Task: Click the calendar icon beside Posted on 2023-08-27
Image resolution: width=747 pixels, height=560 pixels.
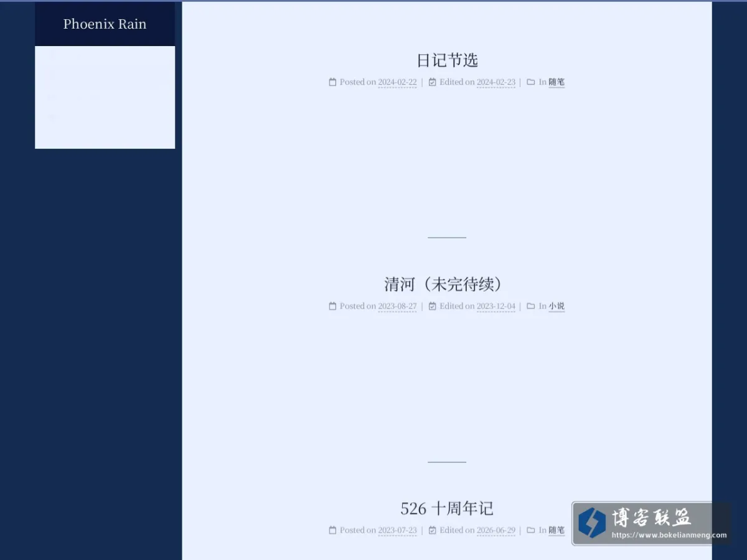Action: 332,306
